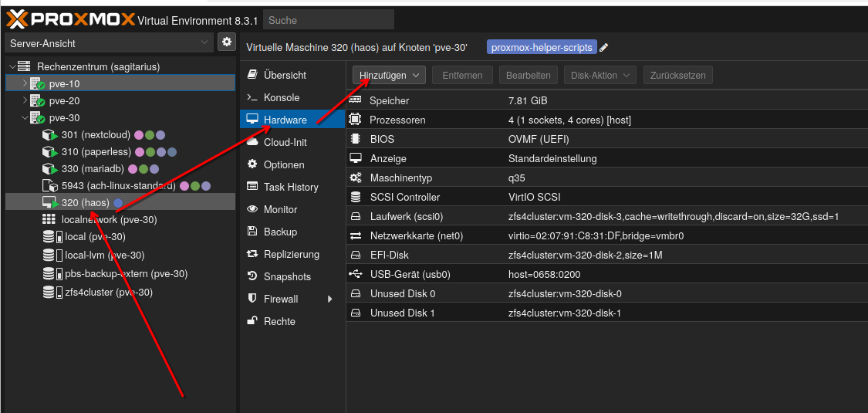
Task: Click the Bearbeiten button
Action: coord(528,76)
